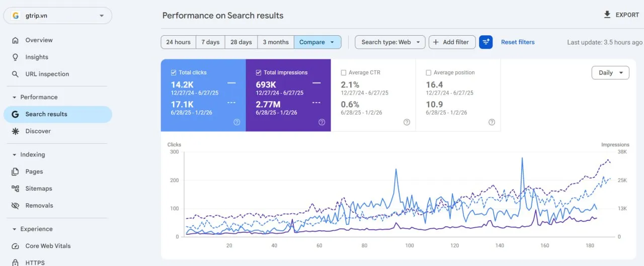644x266 pixels.
Task: Open Core Web Vitals report
Action: point(58,246)
